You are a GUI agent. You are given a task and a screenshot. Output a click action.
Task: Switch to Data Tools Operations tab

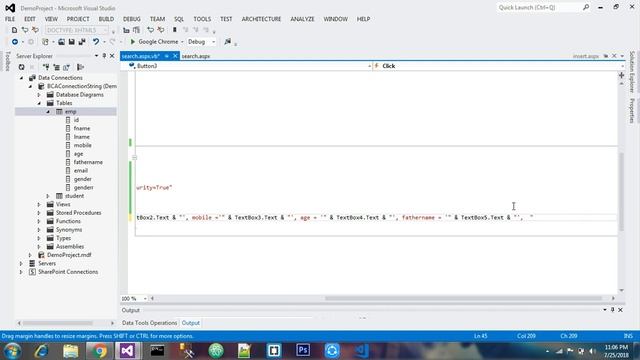(149, 323)
